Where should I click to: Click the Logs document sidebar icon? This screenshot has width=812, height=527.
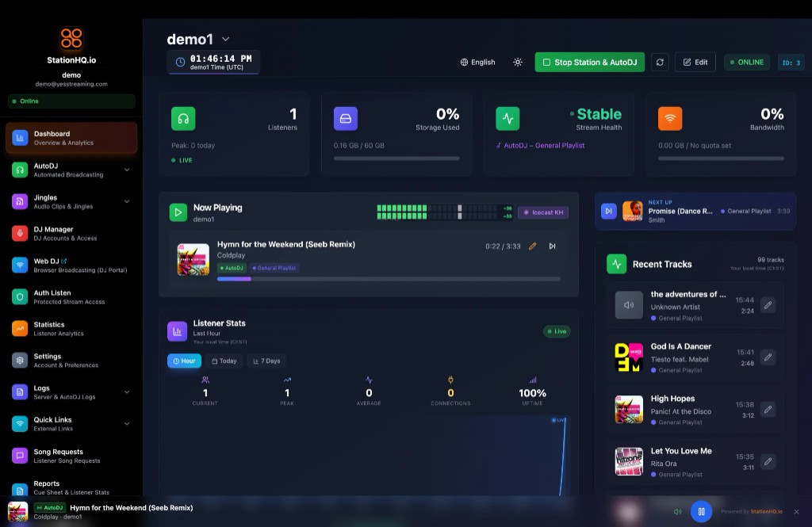pos(20,392)
